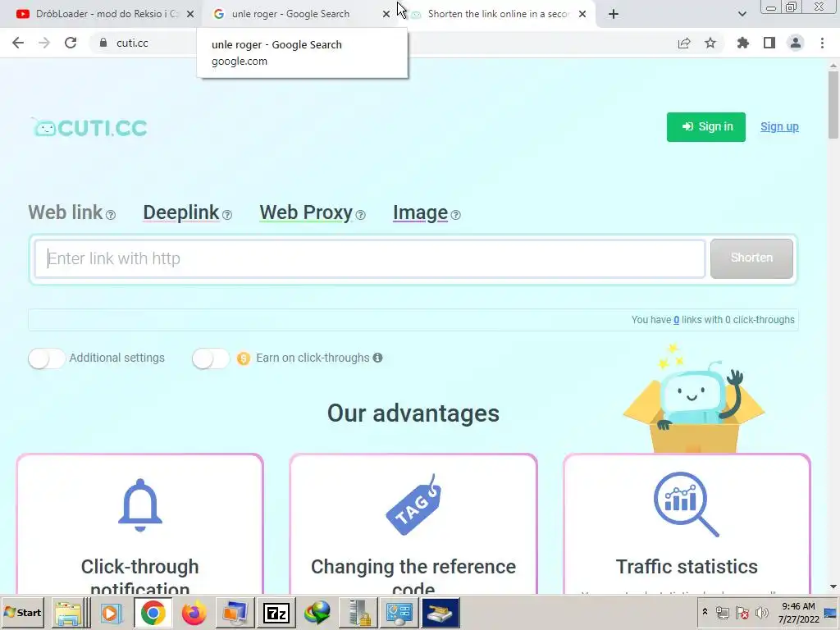Open the Windows Start button
Image resolution: width=840 pixels, height=630 pixels.
22,613
